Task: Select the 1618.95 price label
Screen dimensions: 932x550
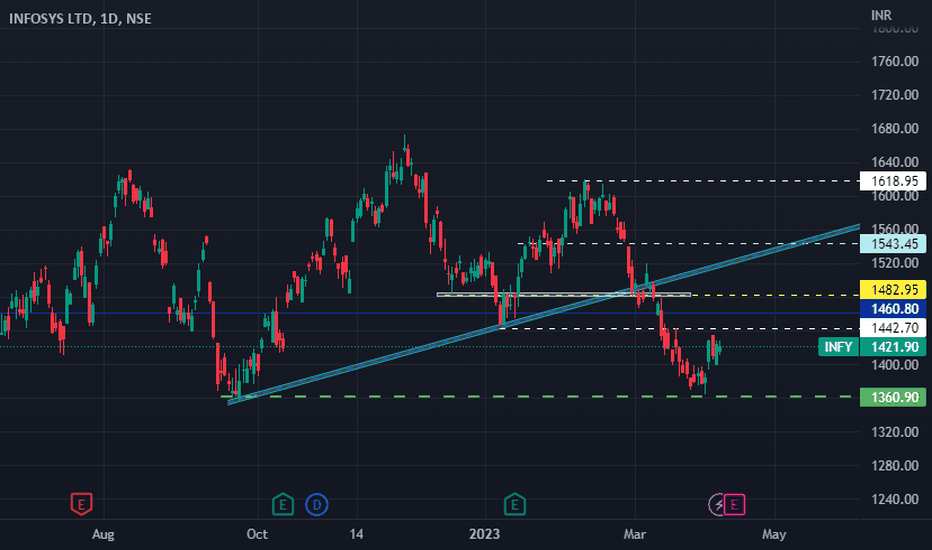Action: coord(893,181)
